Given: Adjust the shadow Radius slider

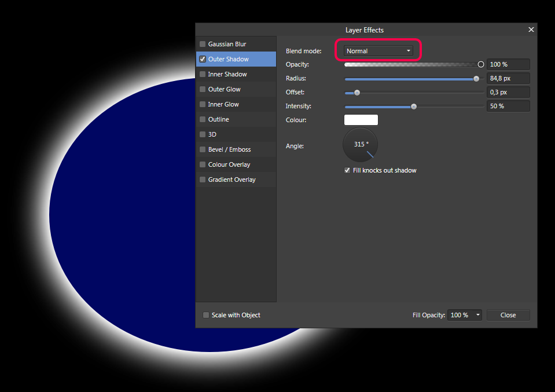Looking at the screenshot, I should (476, 79).
